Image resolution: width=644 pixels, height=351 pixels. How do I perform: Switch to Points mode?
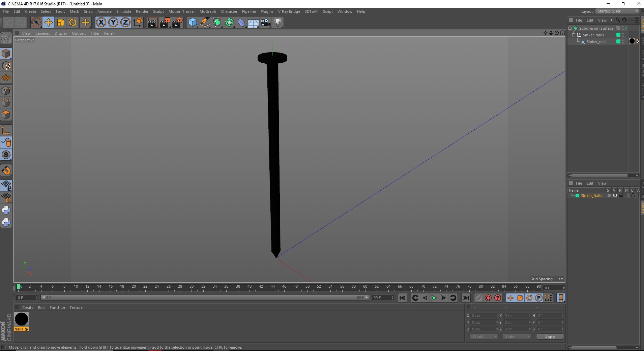[6, 91]
